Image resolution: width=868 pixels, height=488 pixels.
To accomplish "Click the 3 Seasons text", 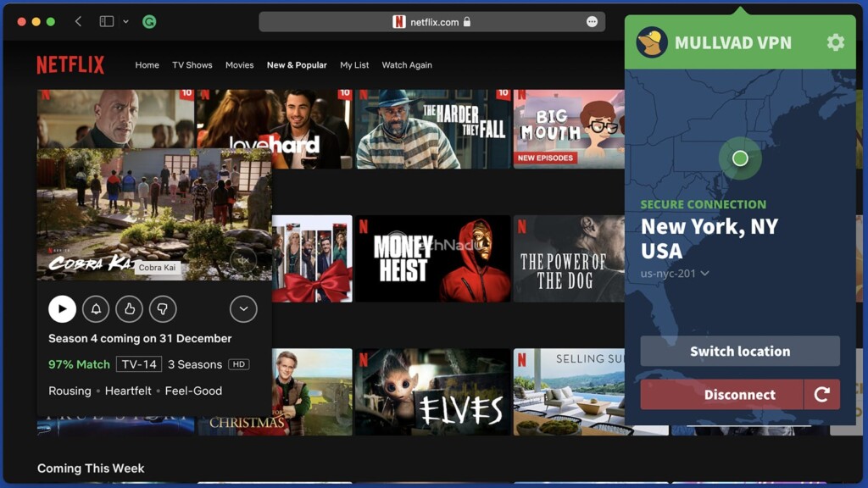I will [x=195, y=364].
